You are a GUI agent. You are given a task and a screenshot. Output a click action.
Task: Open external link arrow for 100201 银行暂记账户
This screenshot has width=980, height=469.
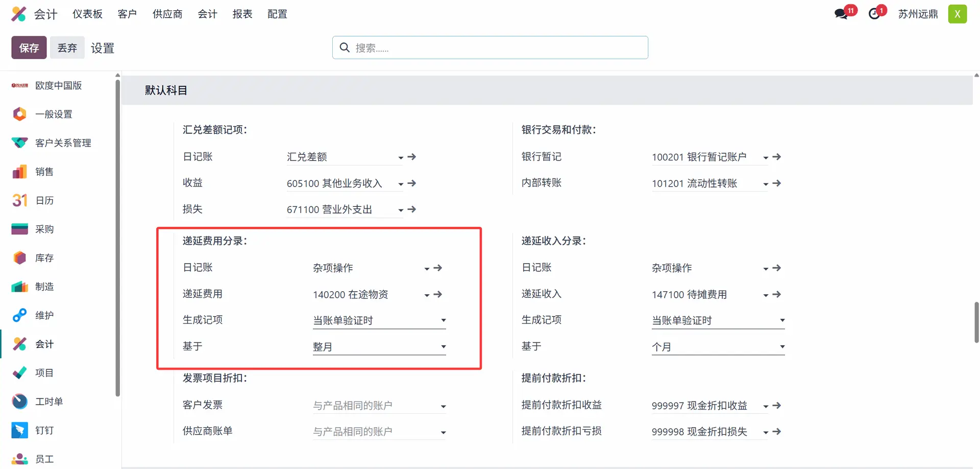point(776,157)
